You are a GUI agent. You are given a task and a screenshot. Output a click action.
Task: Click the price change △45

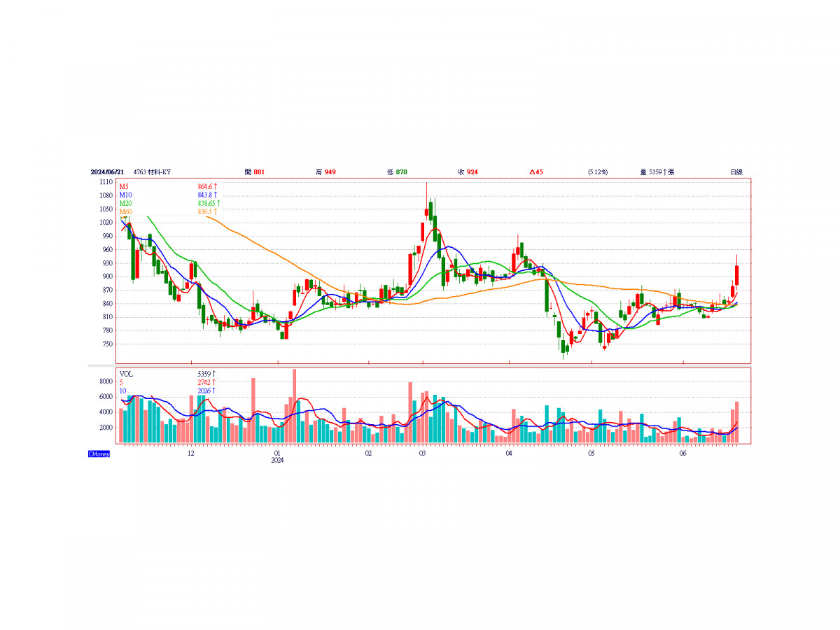tap(536, 171)
